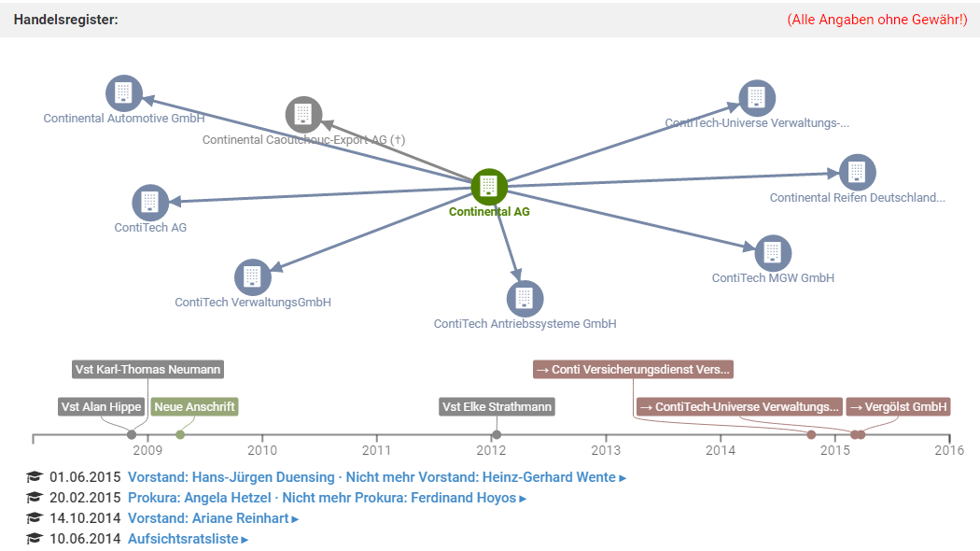980x551 pixels.
Task: Select the Vst Alan Hippe timeline label
Action: click(x=101, y=406)
